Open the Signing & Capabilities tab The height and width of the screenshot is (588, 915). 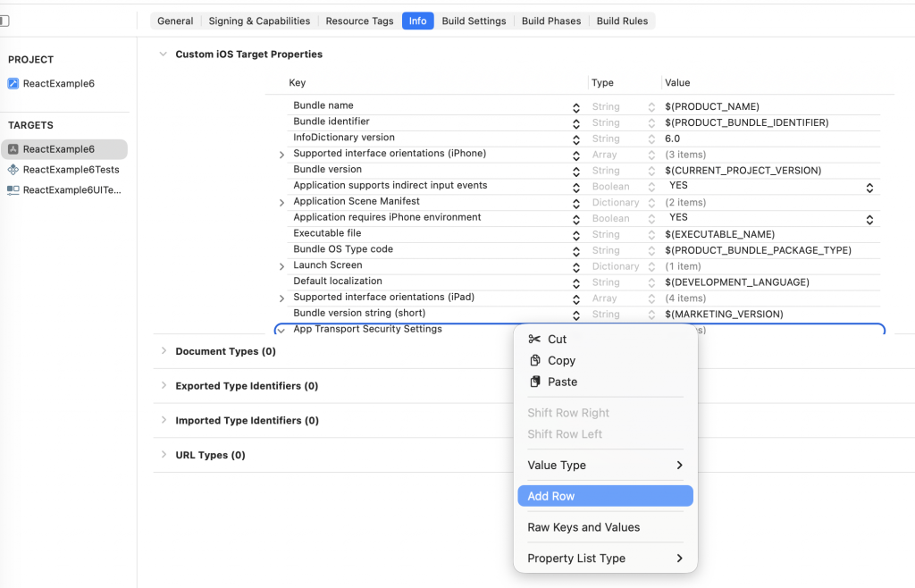[x=259, y=21]
